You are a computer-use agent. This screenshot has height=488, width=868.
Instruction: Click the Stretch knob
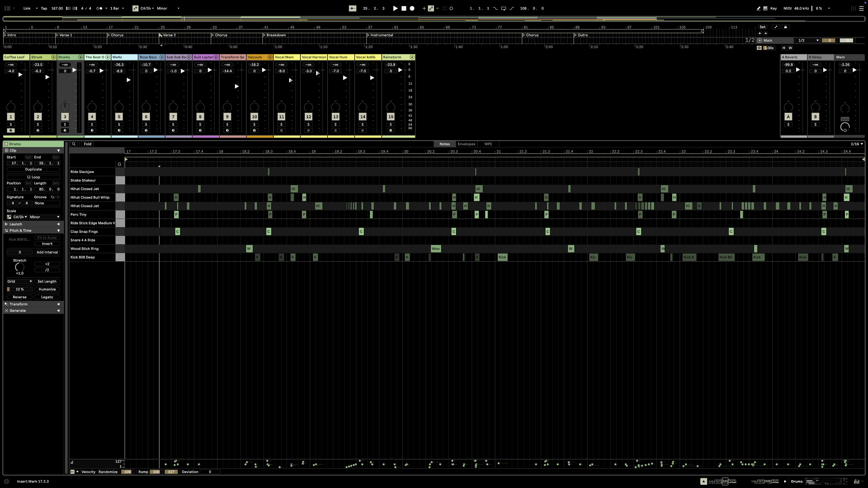19,267
